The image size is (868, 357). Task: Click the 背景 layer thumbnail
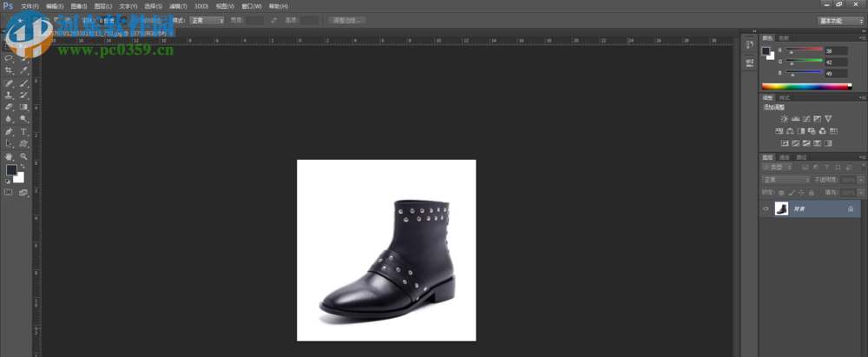point(781,208)
